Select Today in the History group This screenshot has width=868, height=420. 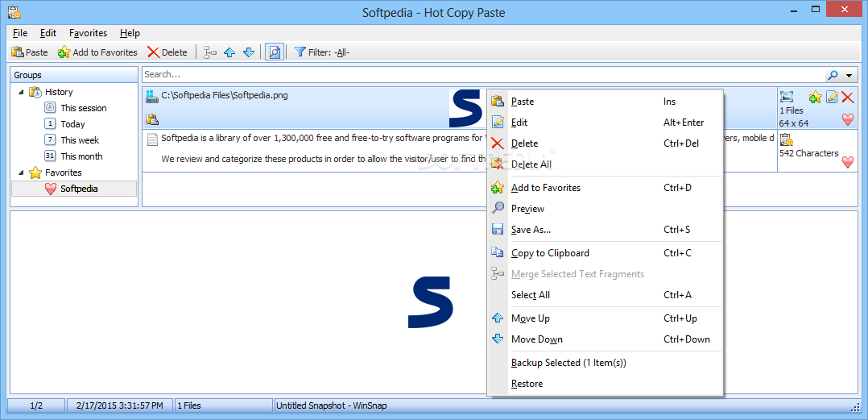pyautogui.click(x=72, y=124)
